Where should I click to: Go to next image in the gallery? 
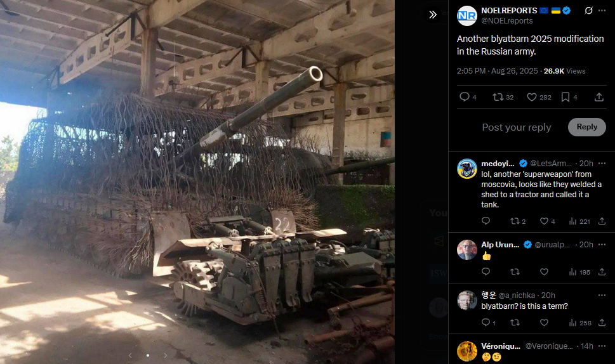tap(166, 355)
